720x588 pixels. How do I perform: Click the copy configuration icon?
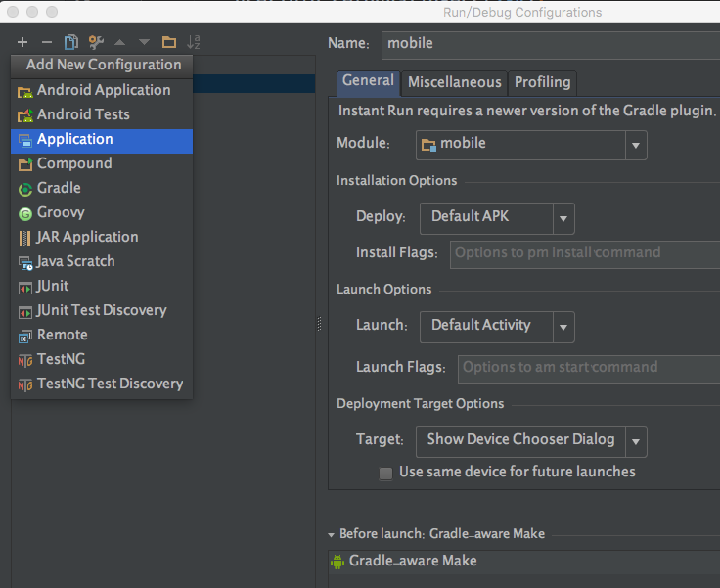[x=70, y=42]
